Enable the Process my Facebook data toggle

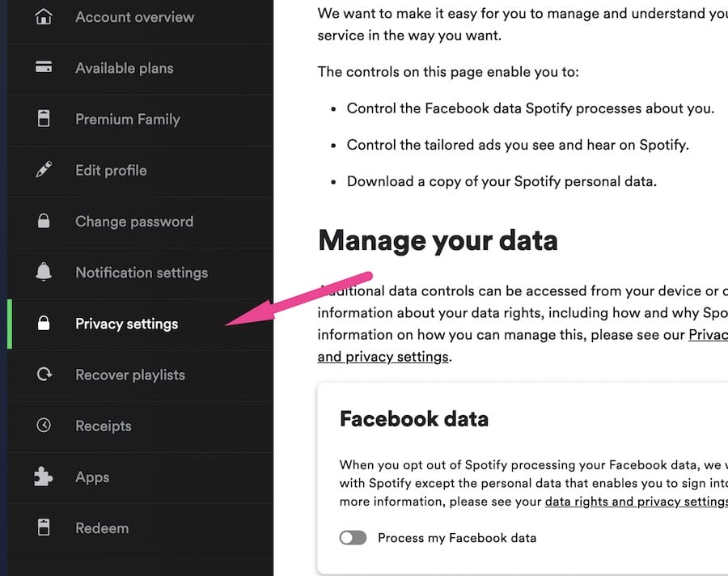pyautogui.click(x=353, y=537)
